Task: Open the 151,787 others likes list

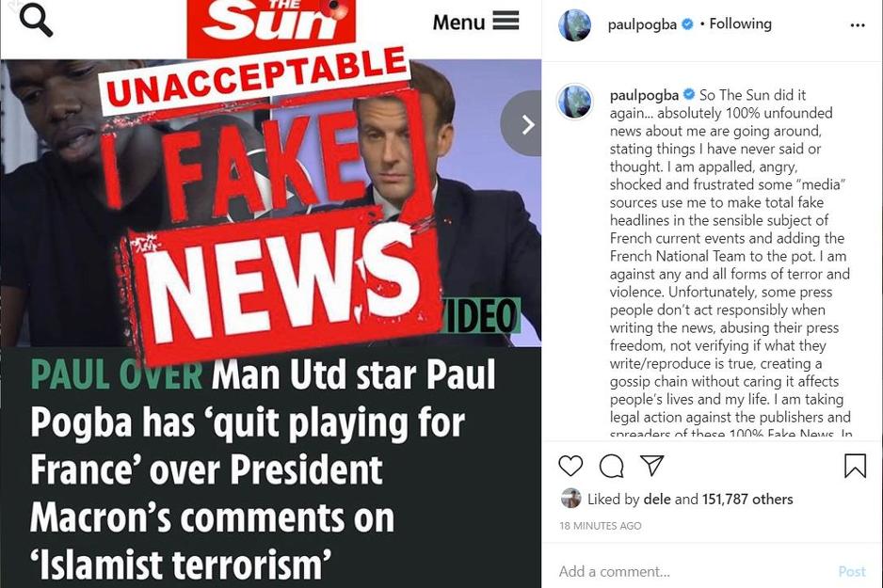Action: (747, 500)
